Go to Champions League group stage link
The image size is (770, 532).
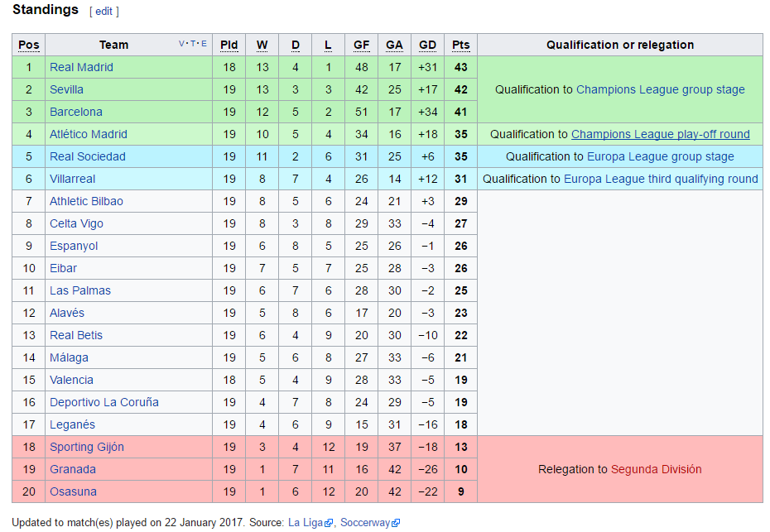pos(661,90)
